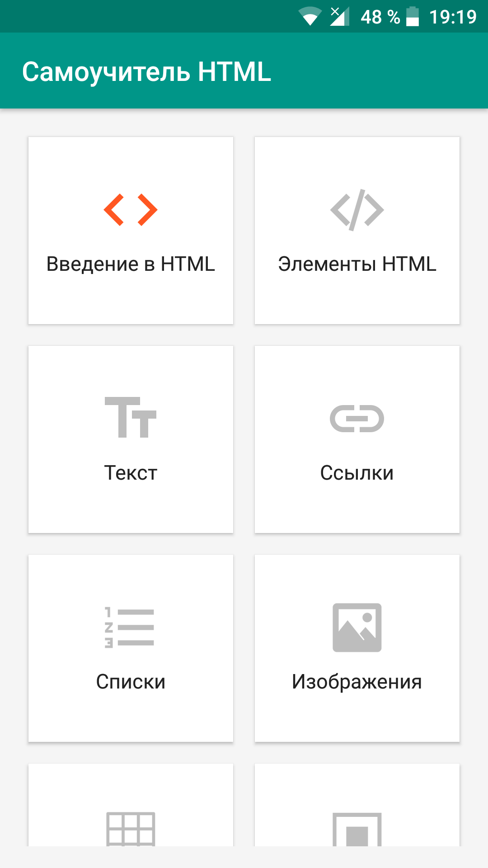Select the Текст lesson label

pyautogui.click(x=131, y=473)
